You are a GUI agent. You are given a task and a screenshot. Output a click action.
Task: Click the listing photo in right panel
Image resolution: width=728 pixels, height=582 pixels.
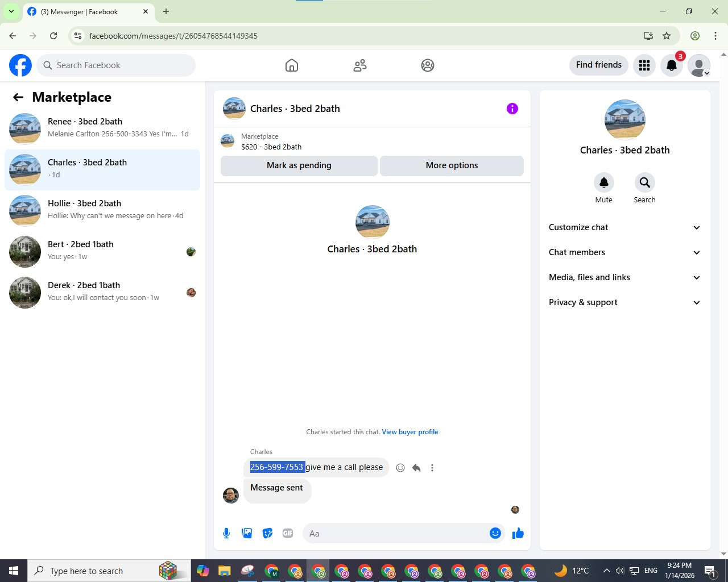625,120
